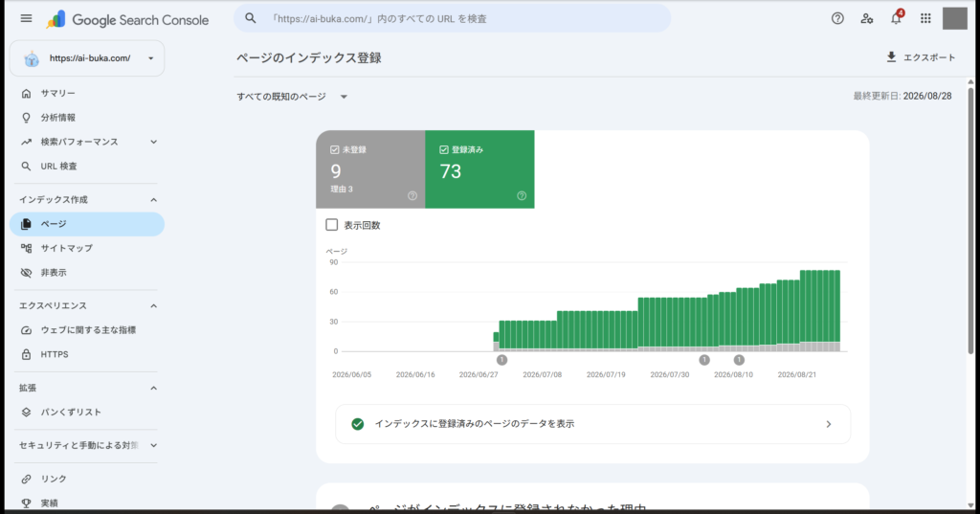The height and width of the screenshot is (514, 980).
Task: Click the chevron arrow on indexed data row
Action: pos(829,424)
